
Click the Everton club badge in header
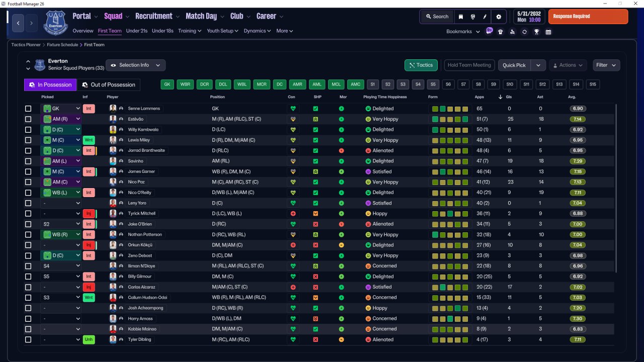pos(55,22)
